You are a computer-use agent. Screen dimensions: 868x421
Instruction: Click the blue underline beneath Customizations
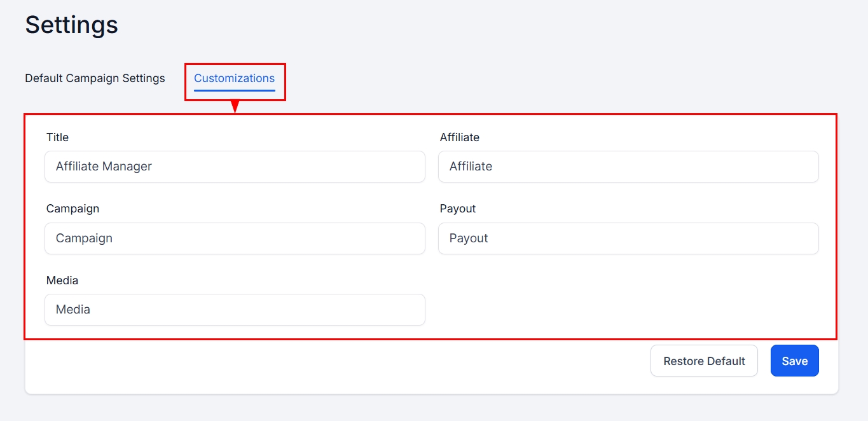pyautogui.click(x=234, y=90)
